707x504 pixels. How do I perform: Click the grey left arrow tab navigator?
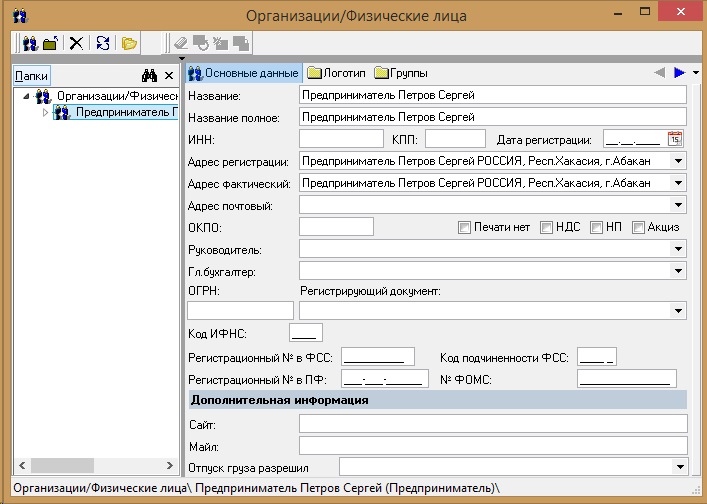[x=660, y=72]
